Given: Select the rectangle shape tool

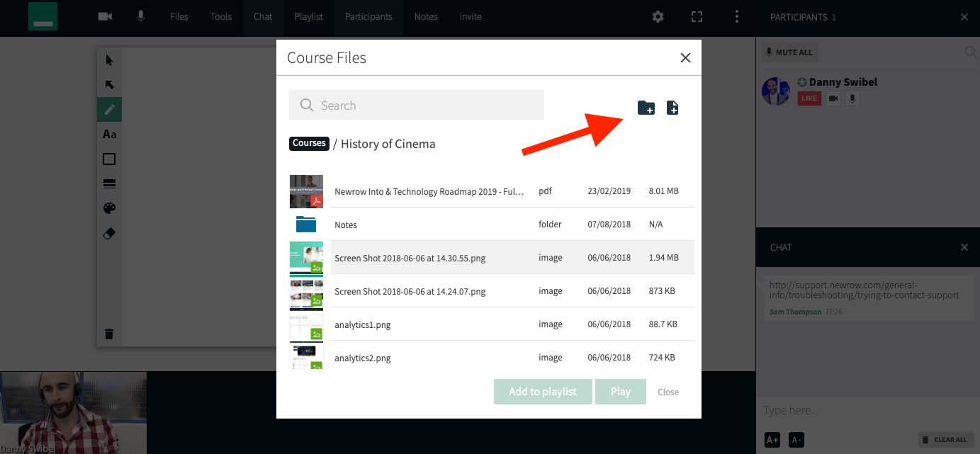Looking at the screenshot, I should point(109,159).
